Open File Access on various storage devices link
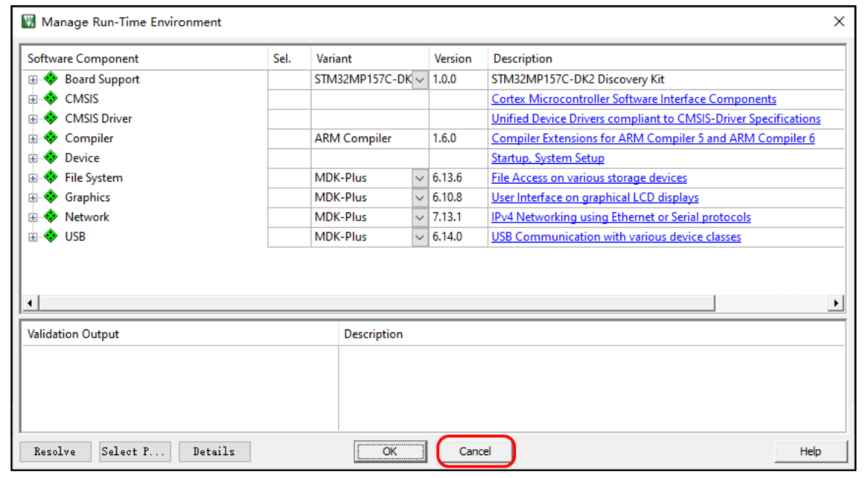The width and height of the screenshot is (868, 478). click(x=589, y=178)
